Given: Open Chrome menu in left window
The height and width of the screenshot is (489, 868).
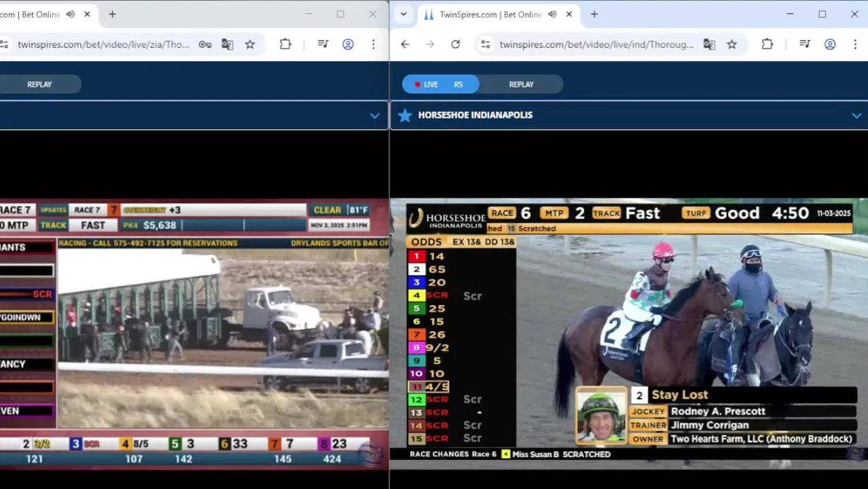Looking at the screenshot, I should point(373,44).
